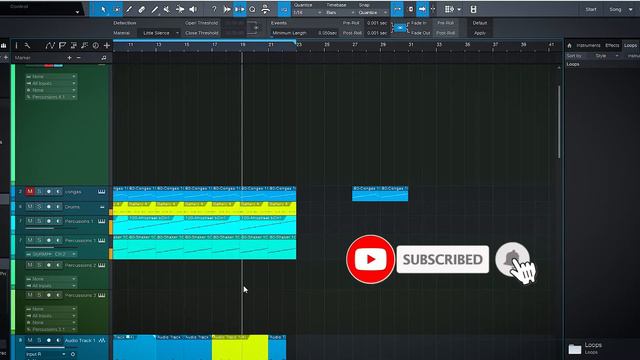Select the Paint tool
Viewport: 640px width, 360px height.
(x=154, y=9)
